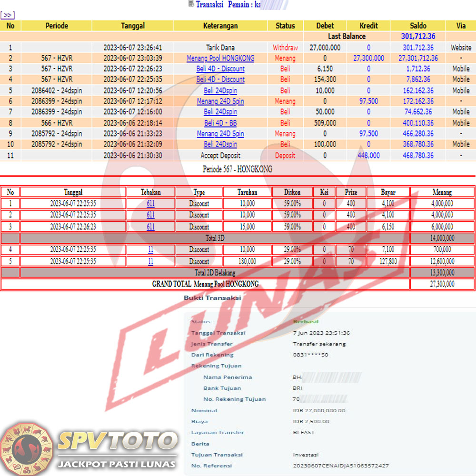
Task: Click Beli 24Dspin link in row 5
Action: pyautogui.click(x=220, y=90)
